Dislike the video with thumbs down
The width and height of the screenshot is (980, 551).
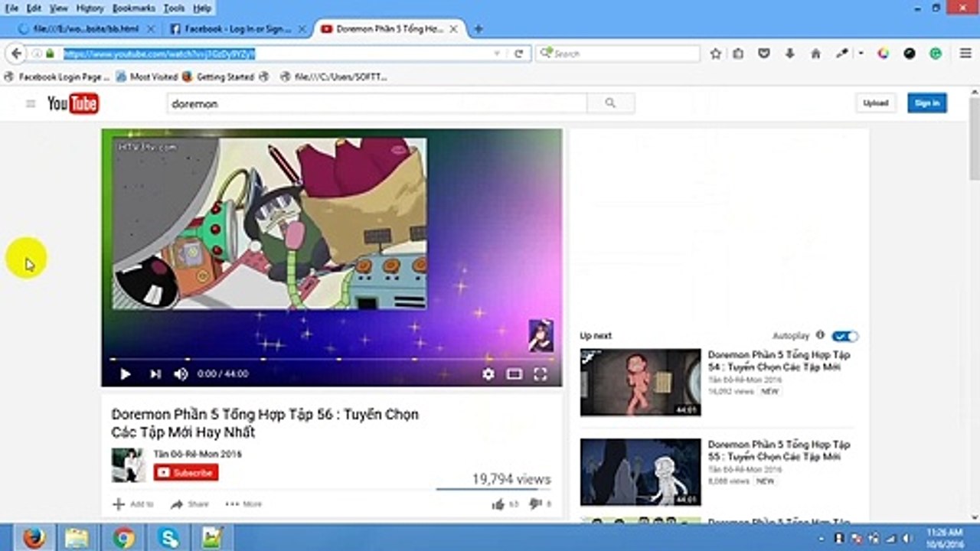535,504
